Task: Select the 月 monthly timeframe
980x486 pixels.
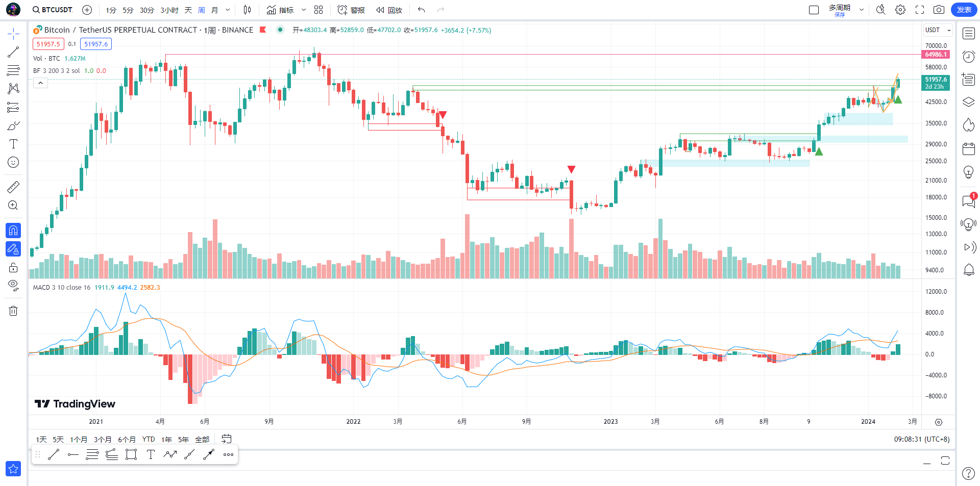Action: coord(215,10)
